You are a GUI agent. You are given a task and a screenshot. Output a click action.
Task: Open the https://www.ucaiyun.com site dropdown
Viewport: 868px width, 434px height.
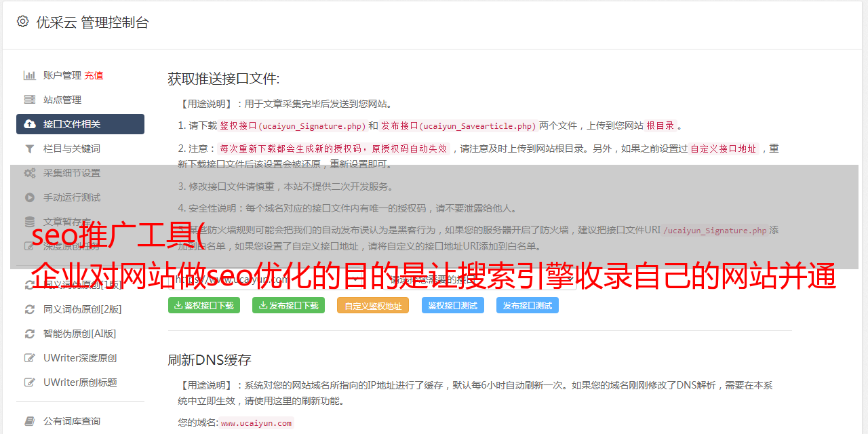coord(267,279)
